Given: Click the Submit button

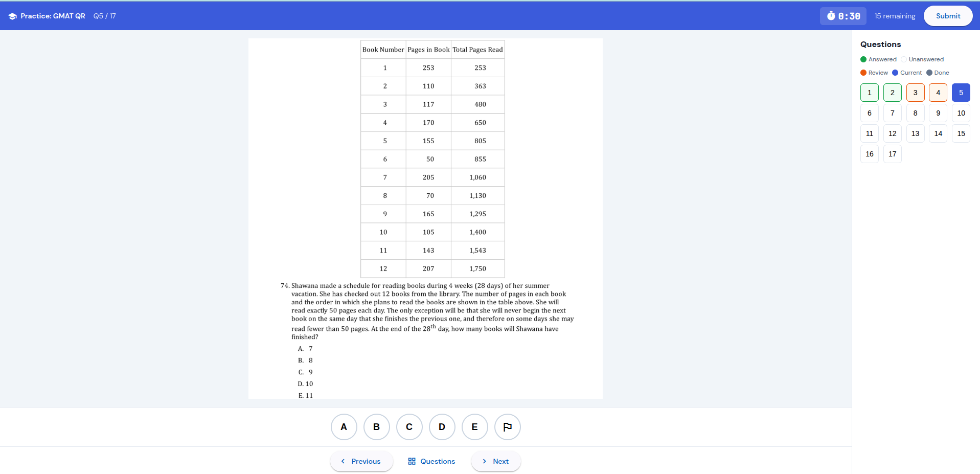Looking at the screenshot, I should (x=948, y=15).
